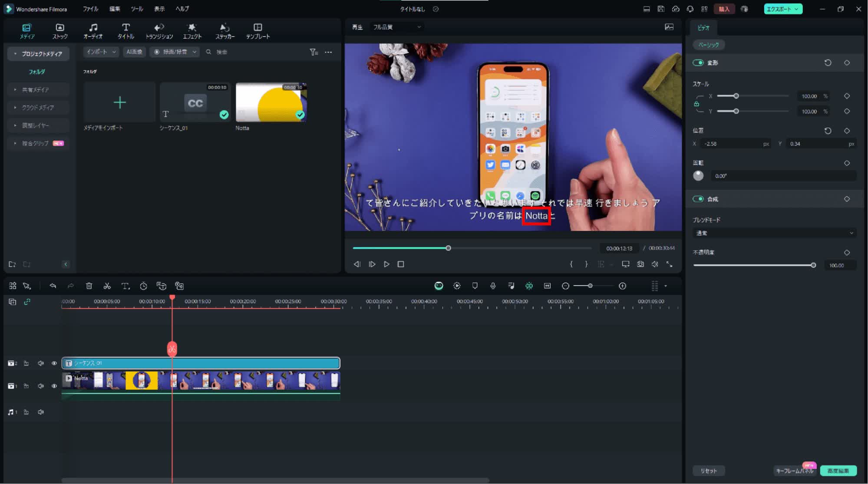Click the timeline delete trash icon
This screenshot has width=868, height=484.
(x=89, y=286)
